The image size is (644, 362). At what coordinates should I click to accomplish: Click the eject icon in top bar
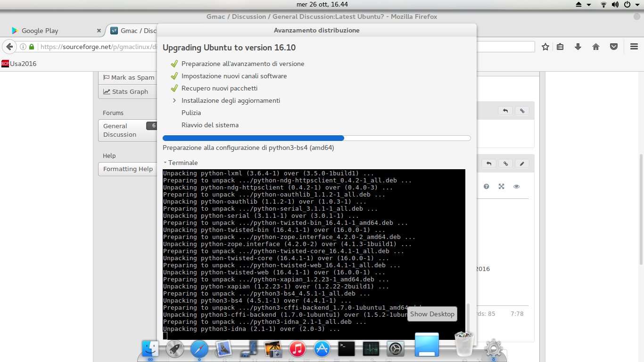[x=579, y=4]
